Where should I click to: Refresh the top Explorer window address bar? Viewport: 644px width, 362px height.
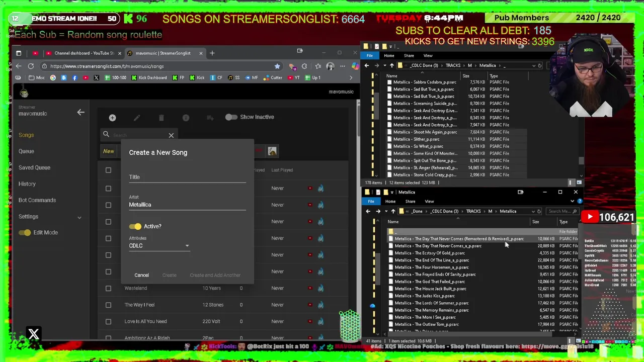(x=540, y=65)
